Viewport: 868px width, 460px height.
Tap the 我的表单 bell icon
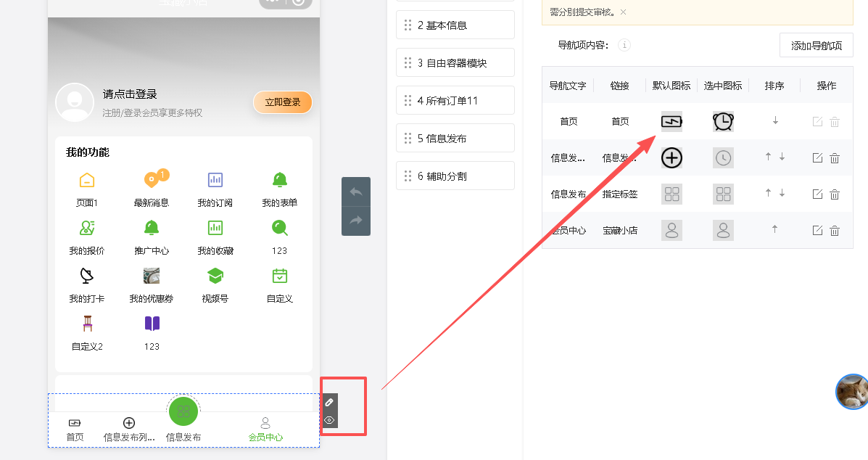(x=280, y=180)
